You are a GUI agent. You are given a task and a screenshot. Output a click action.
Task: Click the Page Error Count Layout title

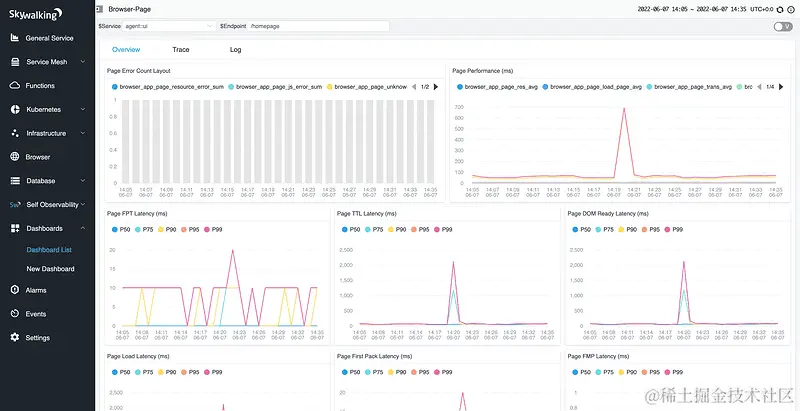point(139,71)
